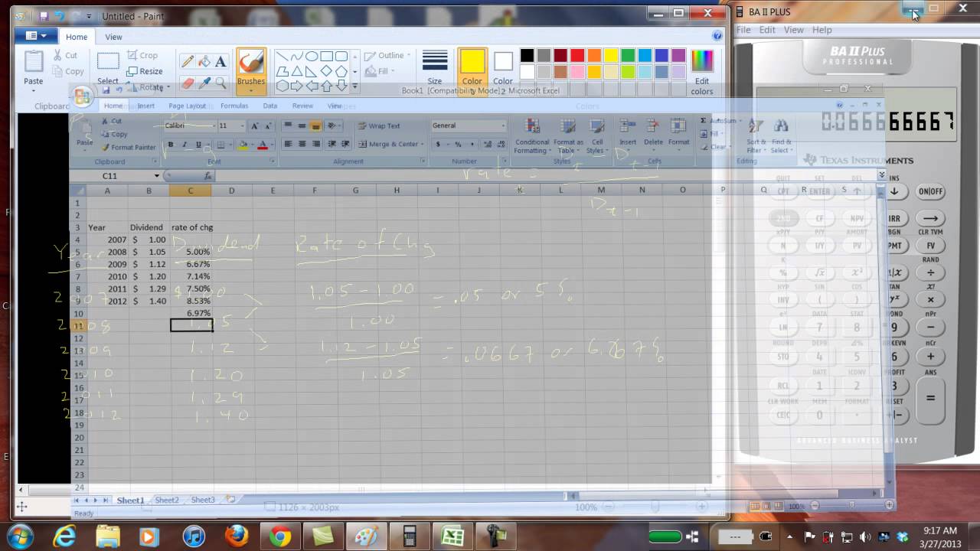The height and width of the screenshot is (551, 980).
Task: Click the plus key on the calculator
Action: [930, 357]
